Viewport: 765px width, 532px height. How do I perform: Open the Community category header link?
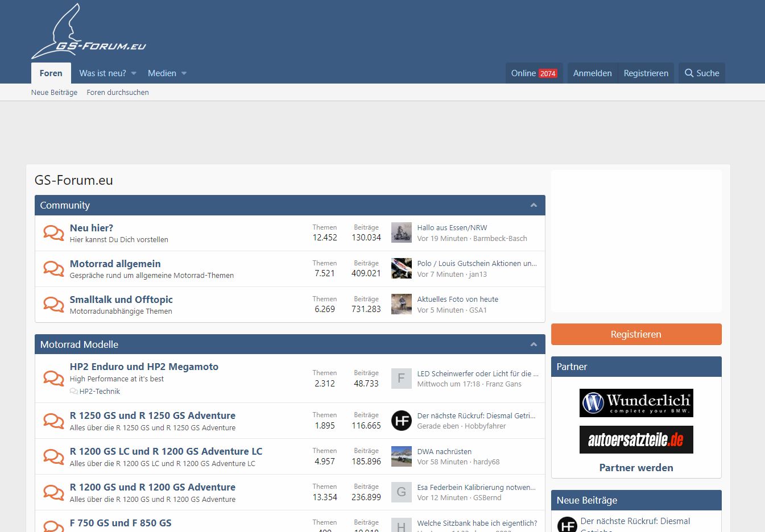[x=65, y=205]
